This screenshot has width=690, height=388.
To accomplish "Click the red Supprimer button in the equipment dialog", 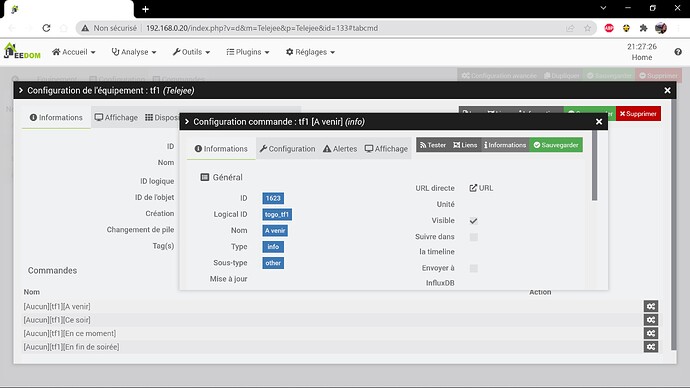I will [x=638, y=113].
